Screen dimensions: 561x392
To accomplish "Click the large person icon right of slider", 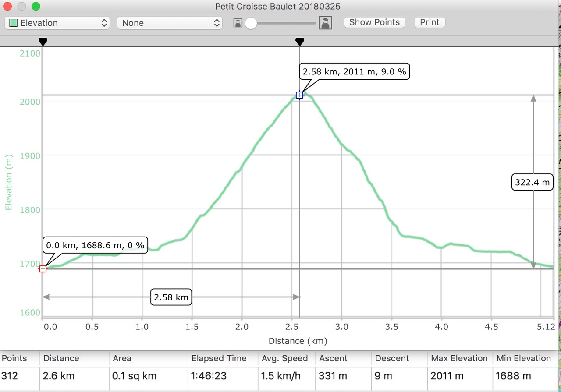I will click(325, 23).
